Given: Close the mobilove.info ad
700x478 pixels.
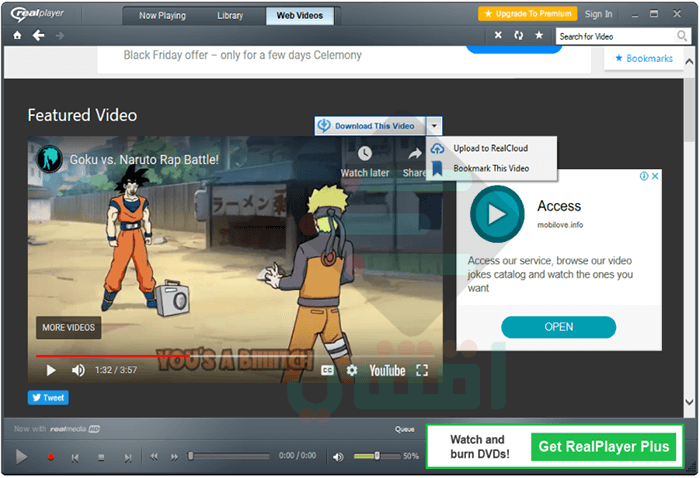Looking at the screenshot, I should click(x=655, y=176).
